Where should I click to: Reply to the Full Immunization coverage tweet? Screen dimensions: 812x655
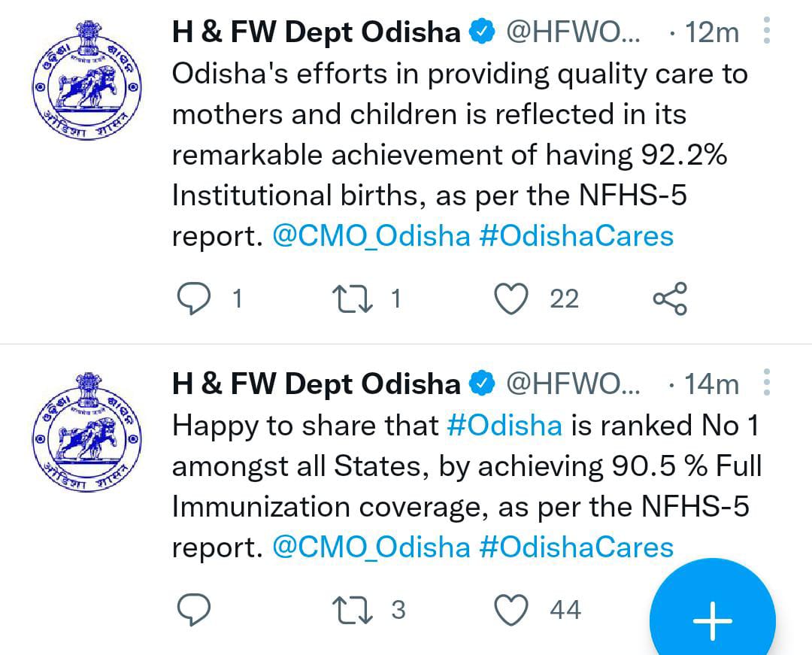click(x=194, y=609)
